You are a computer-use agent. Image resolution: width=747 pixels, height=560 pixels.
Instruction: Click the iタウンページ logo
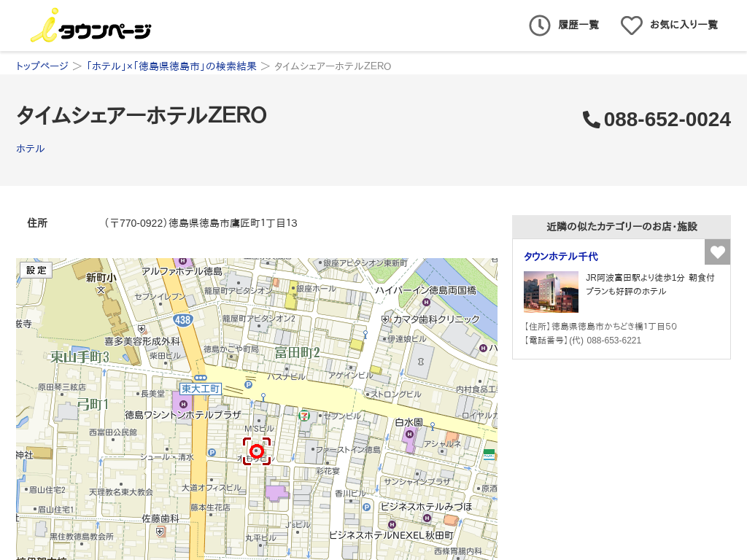90,26
